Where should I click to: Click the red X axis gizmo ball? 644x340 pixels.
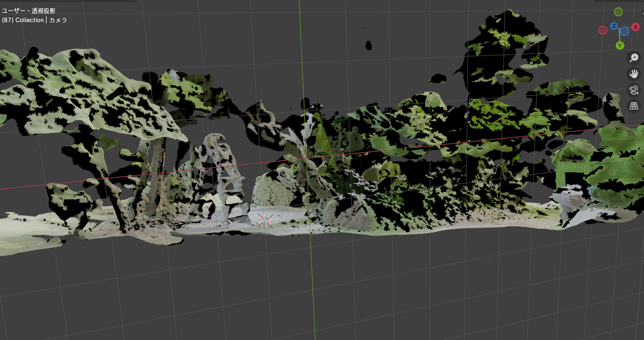coord(635,27)
